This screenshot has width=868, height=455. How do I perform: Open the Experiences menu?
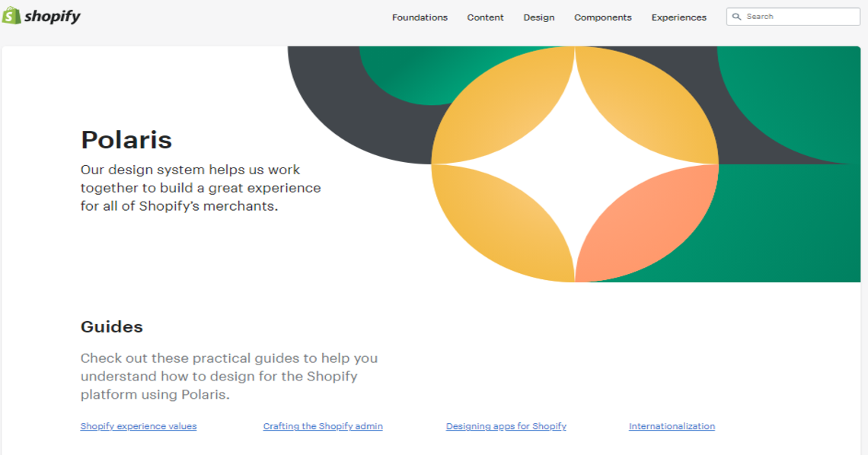678,17
